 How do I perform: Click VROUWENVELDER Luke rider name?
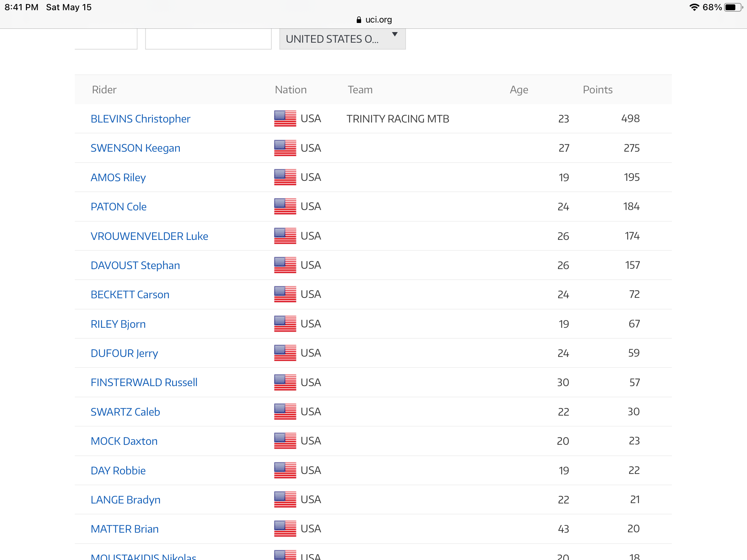click(149, 236)
